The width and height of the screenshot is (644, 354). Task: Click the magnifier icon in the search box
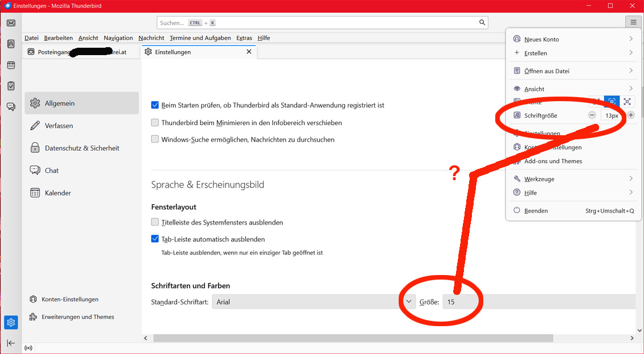(482, 23)
